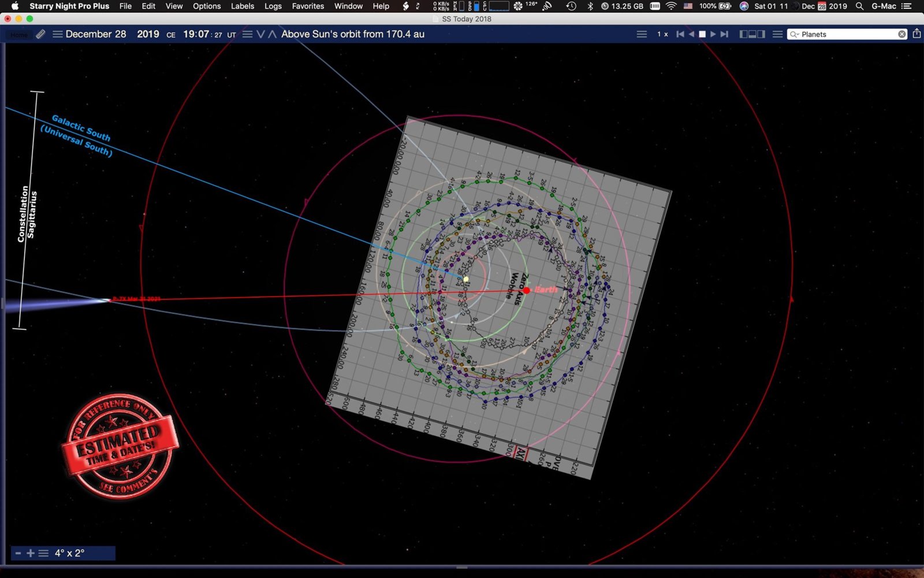Image resolution: width=924 pixels, height=578 pixels.
Task: Click Above Sun's orbit location text
Action: (353, 34)
